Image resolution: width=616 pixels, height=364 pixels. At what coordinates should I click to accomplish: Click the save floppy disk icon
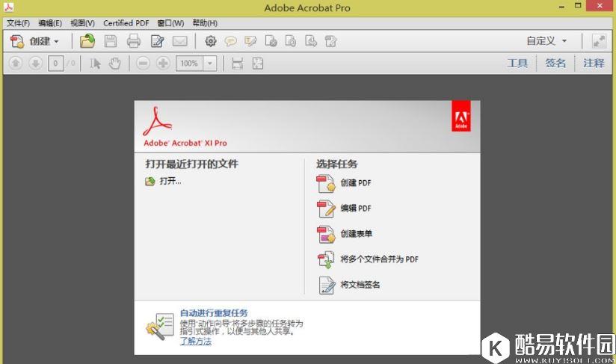[x=111, y=41]
